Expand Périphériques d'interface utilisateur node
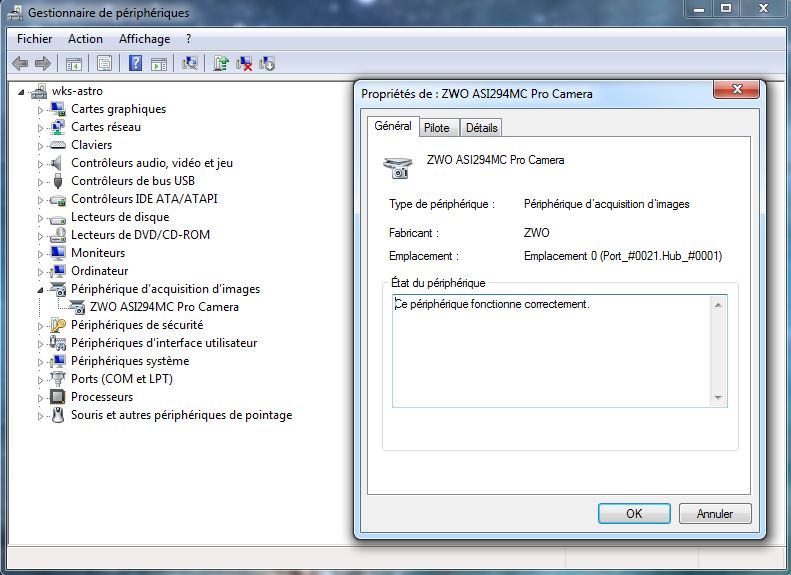The image size is (791, 575). (x=40, y=344)
